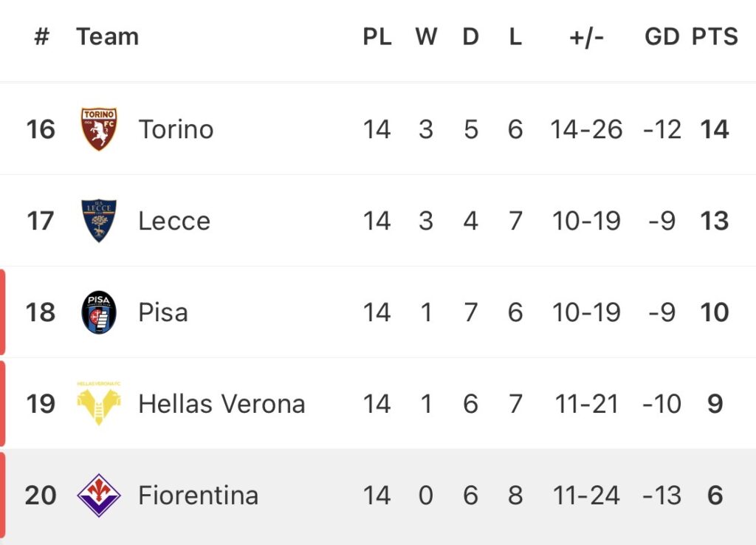Open Hellas Verona team details

pos(221,404)
